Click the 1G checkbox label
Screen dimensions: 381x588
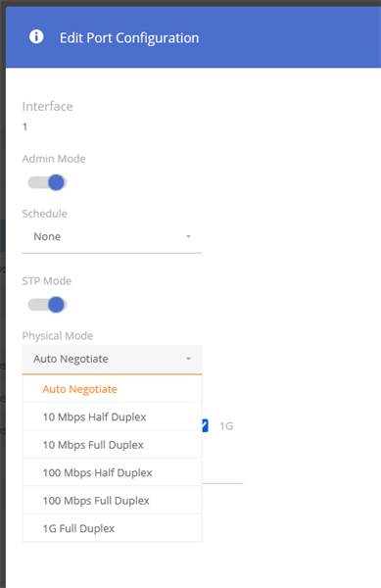pyautogui.click(x=226, y=426)
